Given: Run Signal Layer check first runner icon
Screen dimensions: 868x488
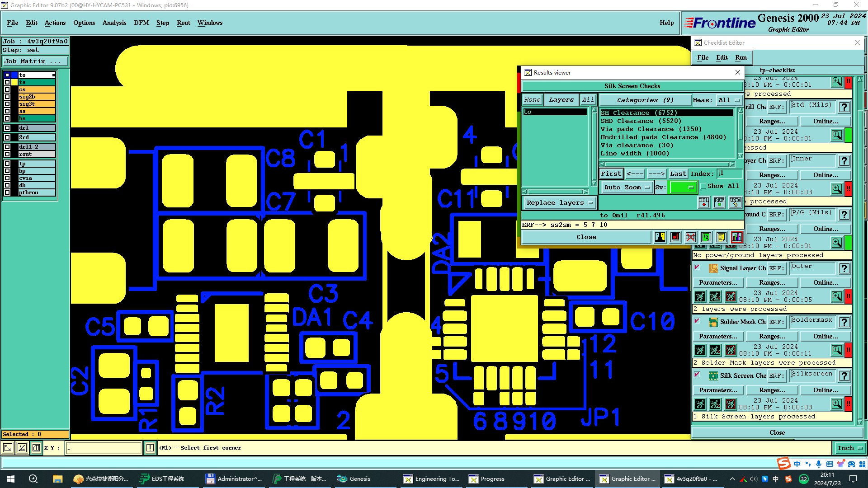Looking at the screenshot, I should [700, 296].
